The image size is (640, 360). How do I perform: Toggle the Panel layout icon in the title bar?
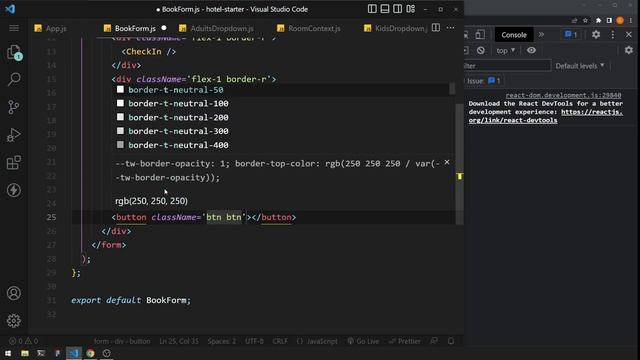(x=384, y=9)
